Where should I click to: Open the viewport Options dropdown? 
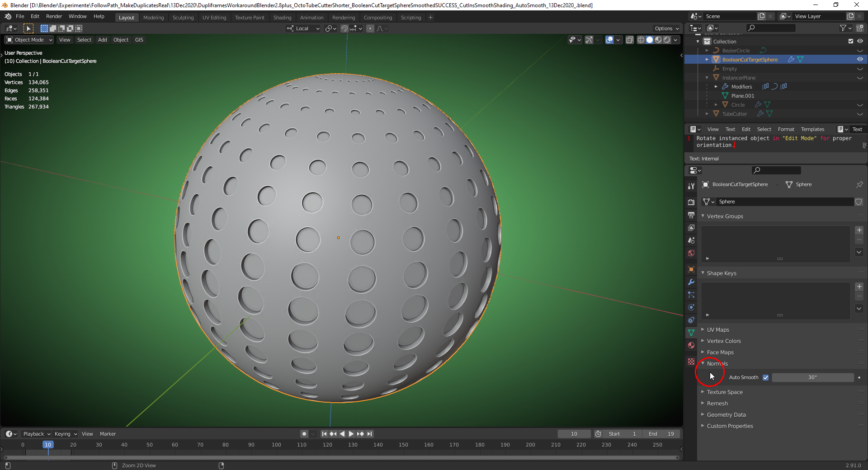[x=666, y=28]
